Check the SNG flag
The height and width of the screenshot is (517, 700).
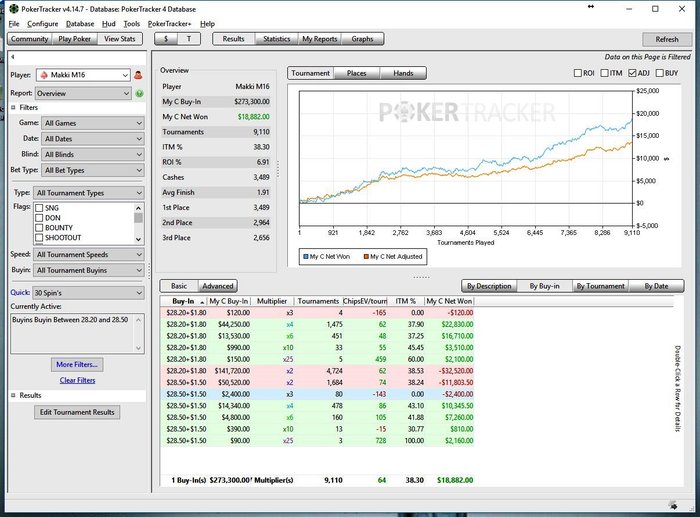pos(39,208)
